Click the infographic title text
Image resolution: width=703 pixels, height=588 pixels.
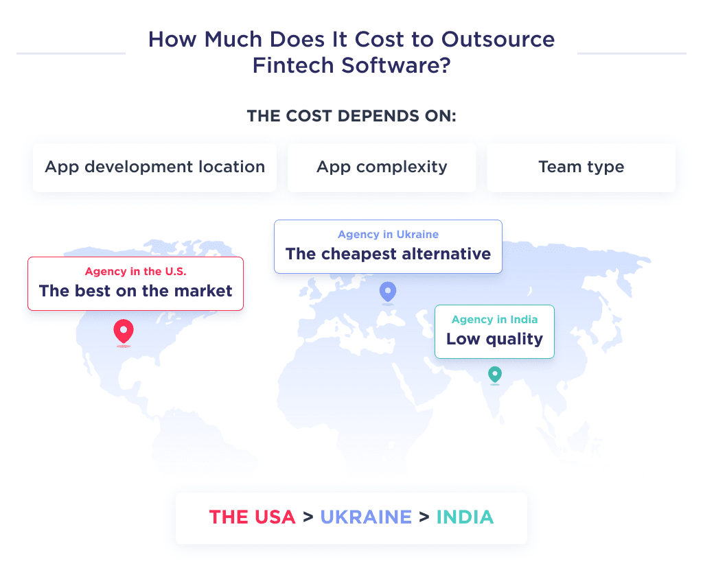[351, 52]
